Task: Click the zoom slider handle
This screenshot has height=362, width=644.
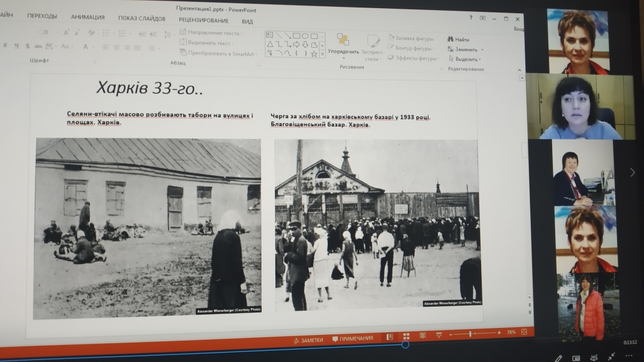Action: [x=470, y=334]
